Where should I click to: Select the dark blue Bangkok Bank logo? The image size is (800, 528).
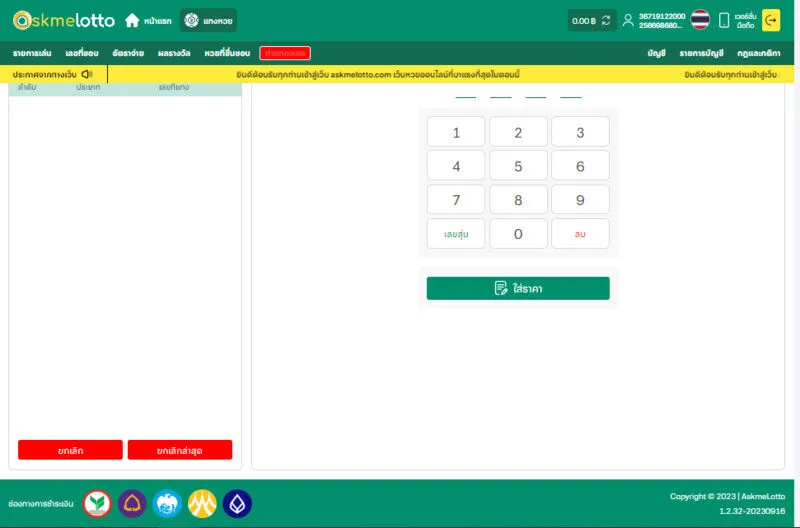237,504
